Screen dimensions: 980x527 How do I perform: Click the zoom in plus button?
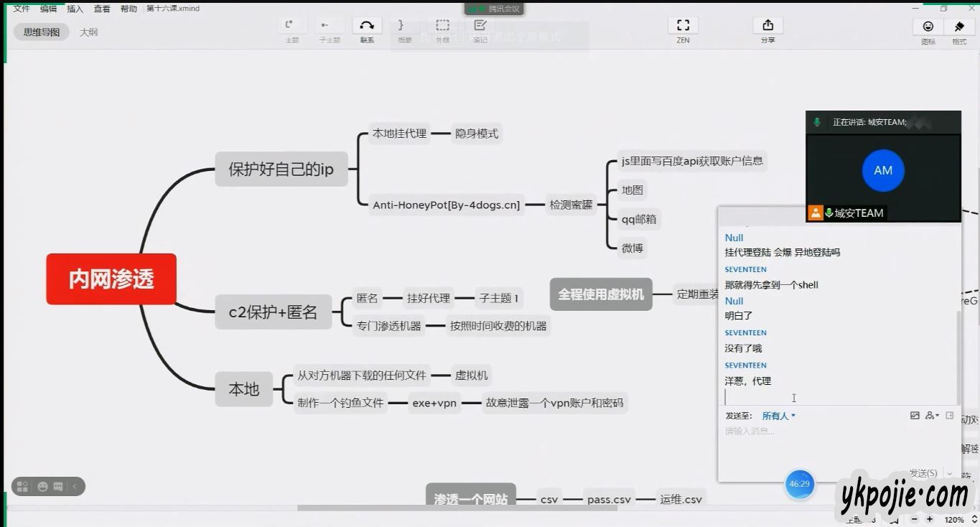coord(930,519)
